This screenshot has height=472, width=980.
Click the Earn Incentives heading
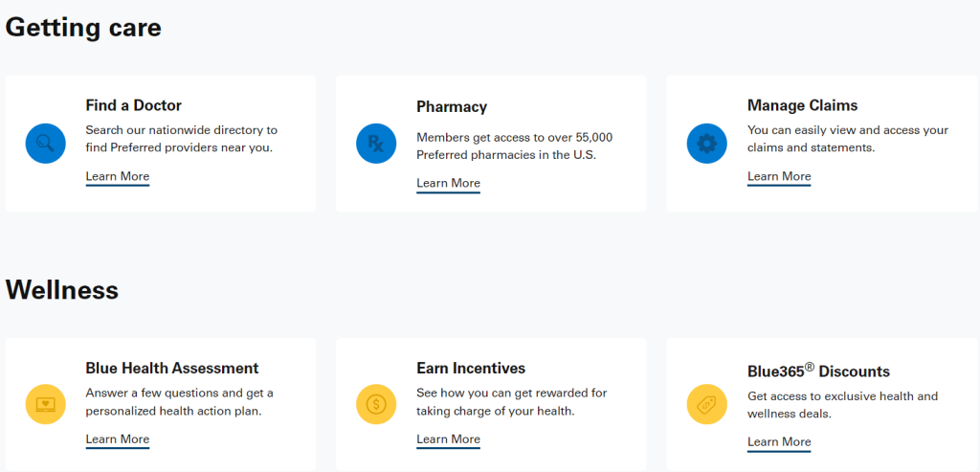tap(471, 369)
